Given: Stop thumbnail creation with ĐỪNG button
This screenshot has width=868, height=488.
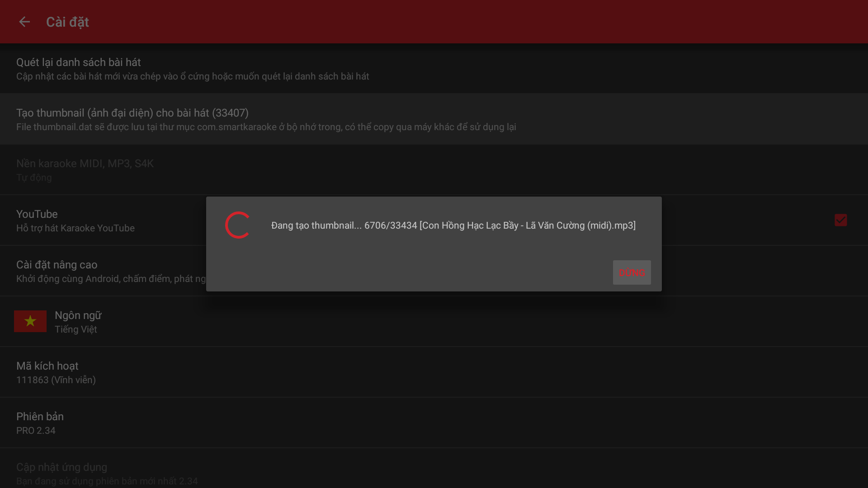Looking at the screenshot, I should click(x=632, y=272).
